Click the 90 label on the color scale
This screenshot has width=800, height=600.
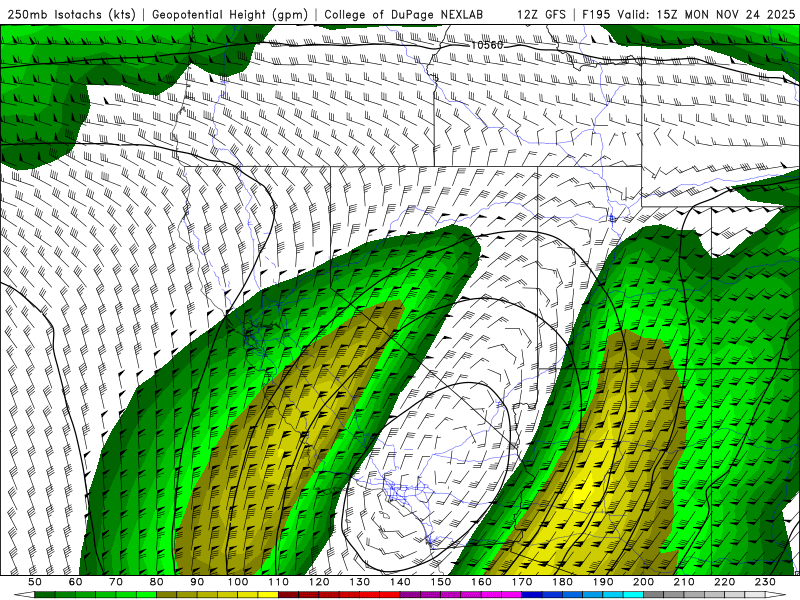pos(197,582)
